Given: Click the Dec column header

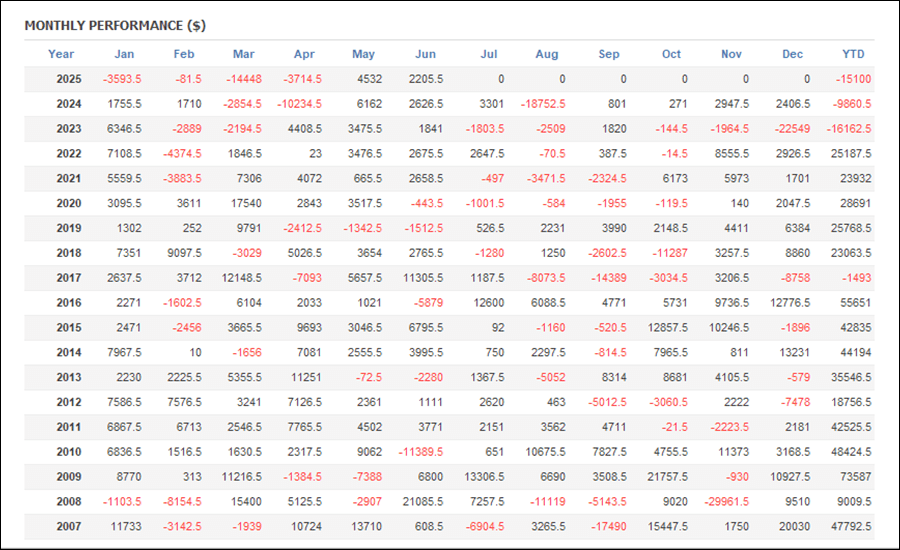Looking at the screenshot, I should click(x=792, y=54).
